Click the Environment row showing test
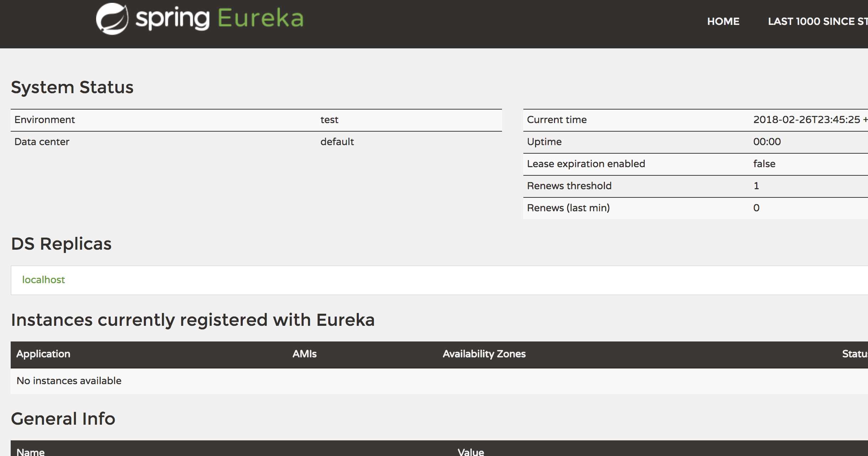Image resolution: width=868 pixels, height=456 pixels. (x=329, y=120)
